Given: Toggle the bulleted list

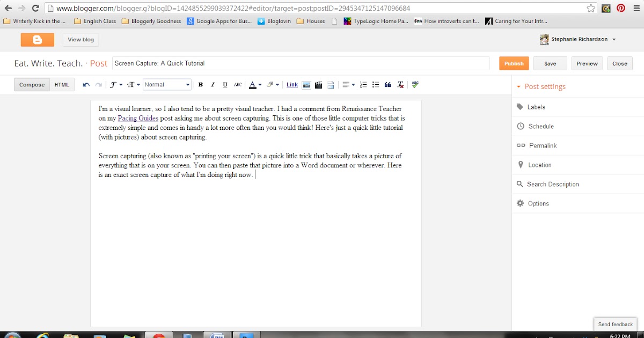Looking at the screenshot, I should point(375,84).
